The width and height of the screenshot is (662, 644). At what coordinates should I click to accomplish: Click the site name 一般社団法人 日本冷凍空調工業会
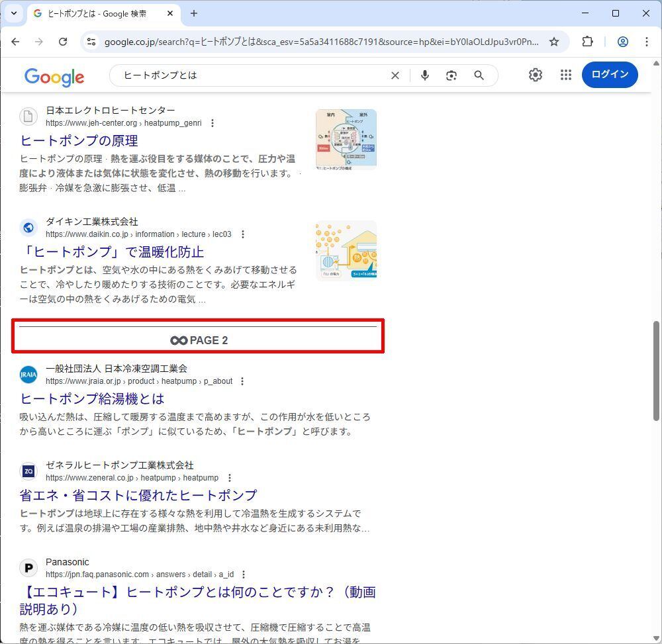click(117, 369)
